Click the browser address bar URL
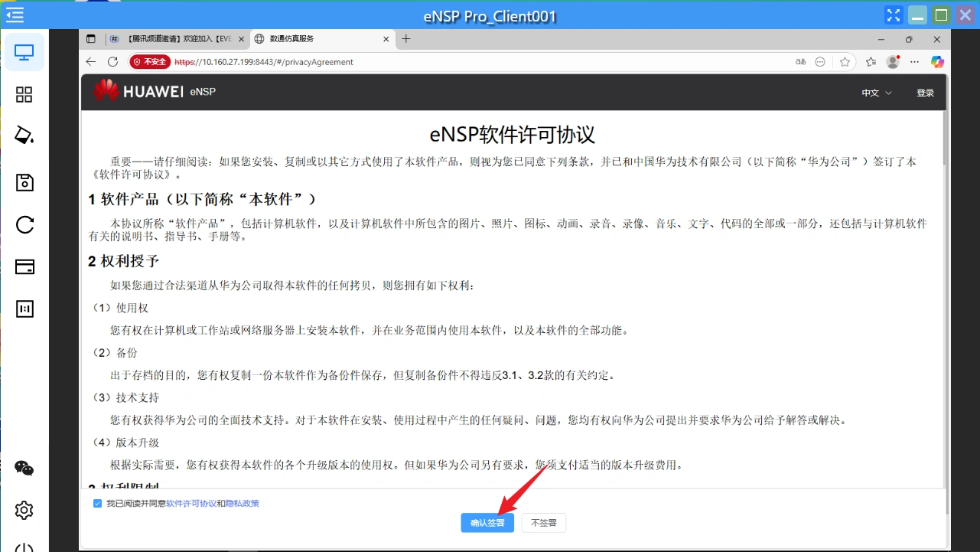Viewport: 980px width, 552px height. pos(264,62)
